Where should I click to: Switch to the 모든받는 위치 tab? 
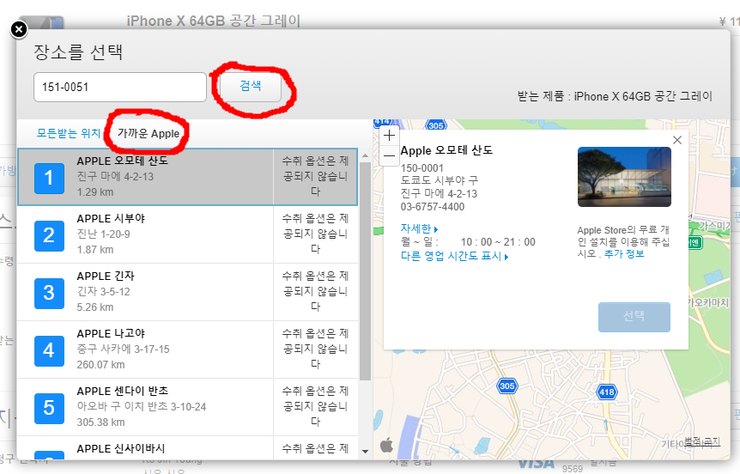point(68,133)
